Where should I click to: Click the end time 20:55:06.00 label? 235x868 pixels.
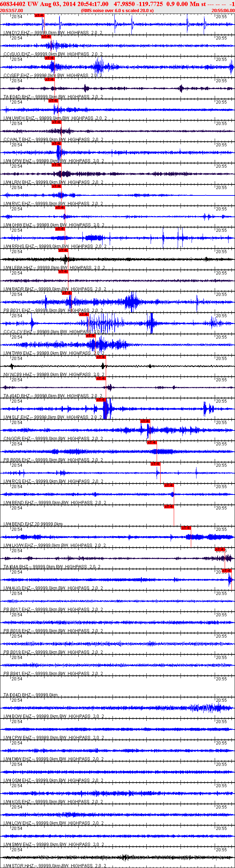click(223, 11)
